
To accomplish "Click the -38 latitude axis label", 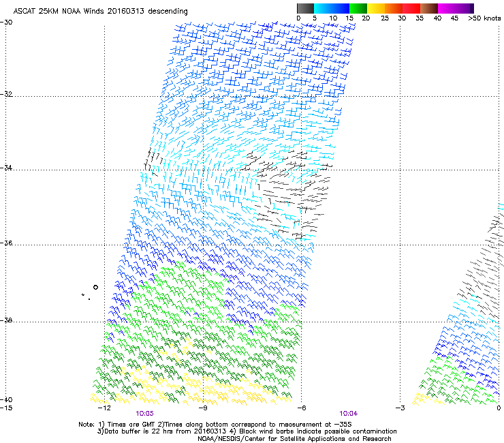I will click(x=6, y=320).
